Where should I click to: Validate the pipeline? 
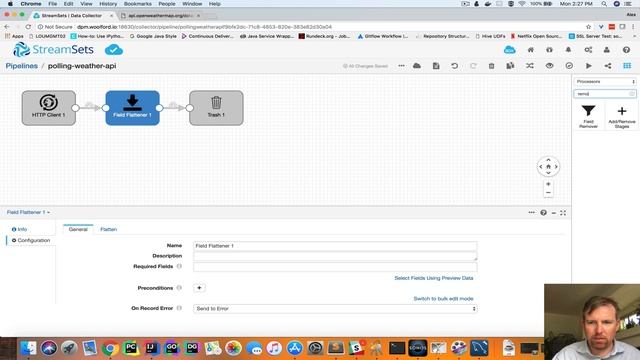569,66
